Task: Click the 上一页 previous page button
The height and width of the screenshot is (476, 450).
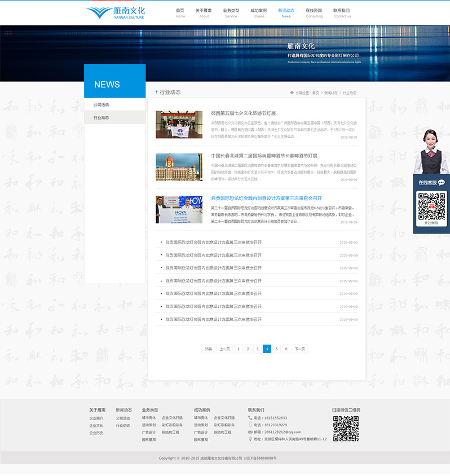Action: (224, 349)
